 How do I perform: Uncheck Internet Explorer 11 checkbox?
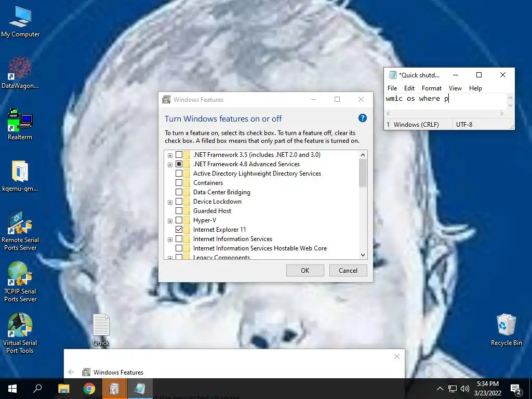point(179,229)
